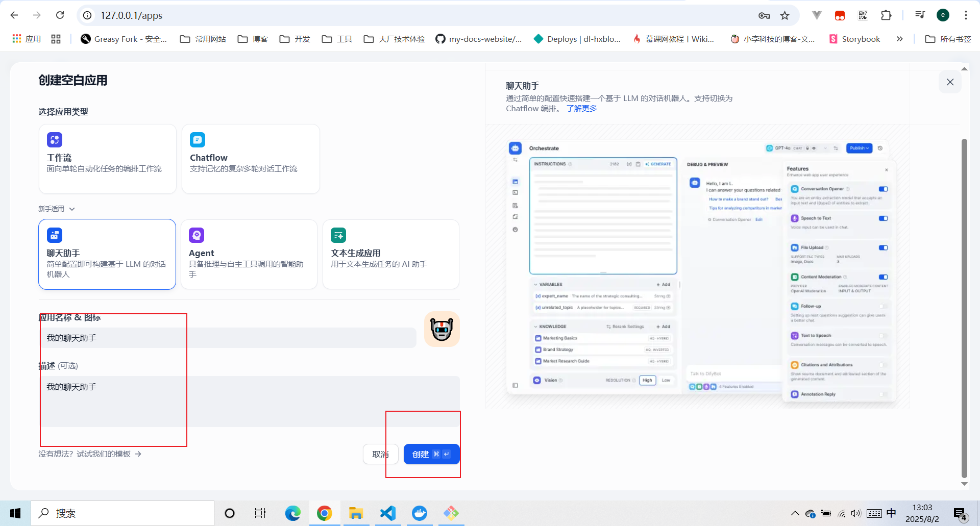
Task: Open Visual Studio Code from taskbar
Action: pyautogui.click(x=388, y=513)
